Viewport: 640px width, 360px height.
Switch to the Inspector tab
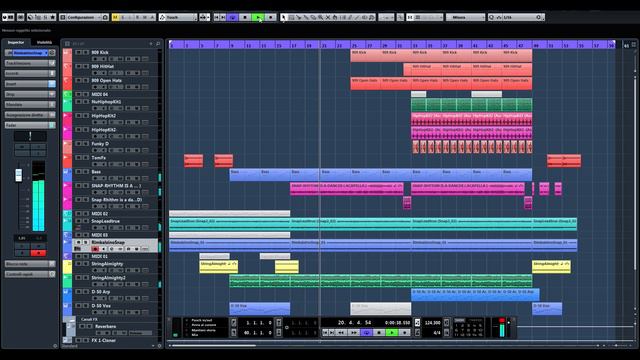(16, 42)
